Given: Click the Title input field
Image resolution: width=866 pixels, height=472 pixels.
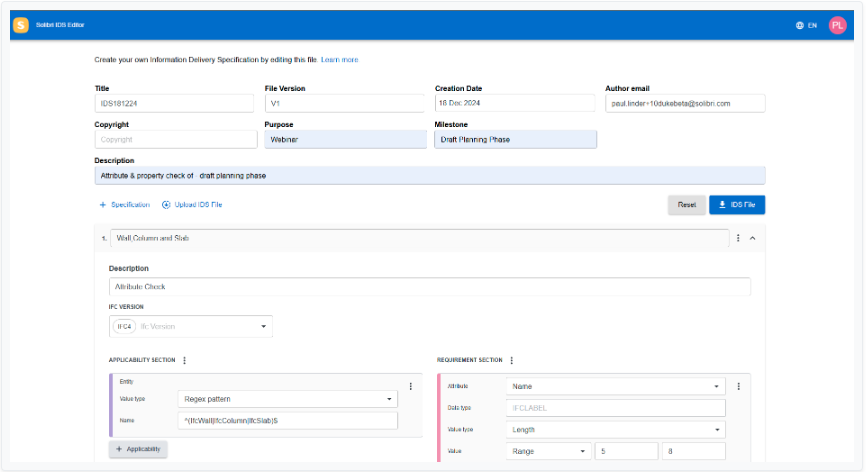Looking at the screenshot, I should [175, 103].
